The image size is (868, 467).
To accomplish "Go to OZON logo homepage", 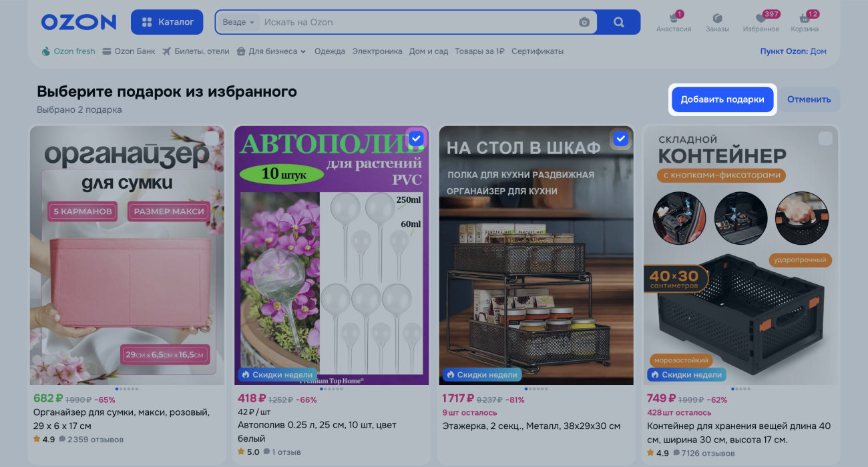I will point(79,22).
